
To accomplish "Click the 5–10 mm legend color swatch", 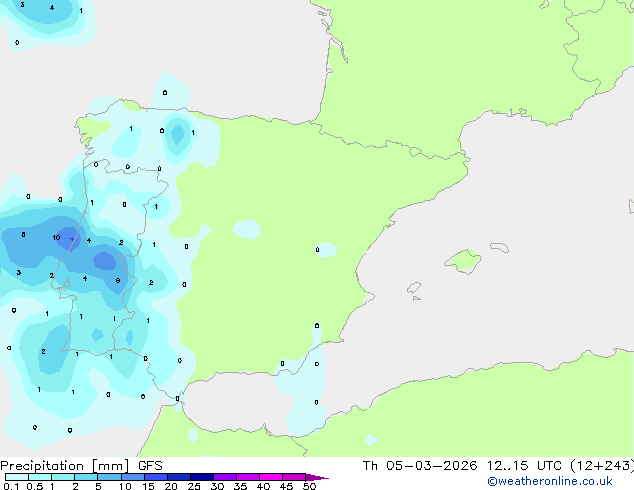I will point(109,477).
